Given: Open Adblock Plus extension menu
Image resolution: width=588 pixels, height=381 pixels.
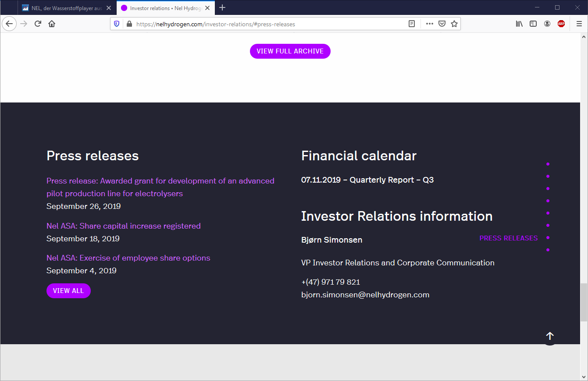Looking at the screenshot, I should point(561,24).
